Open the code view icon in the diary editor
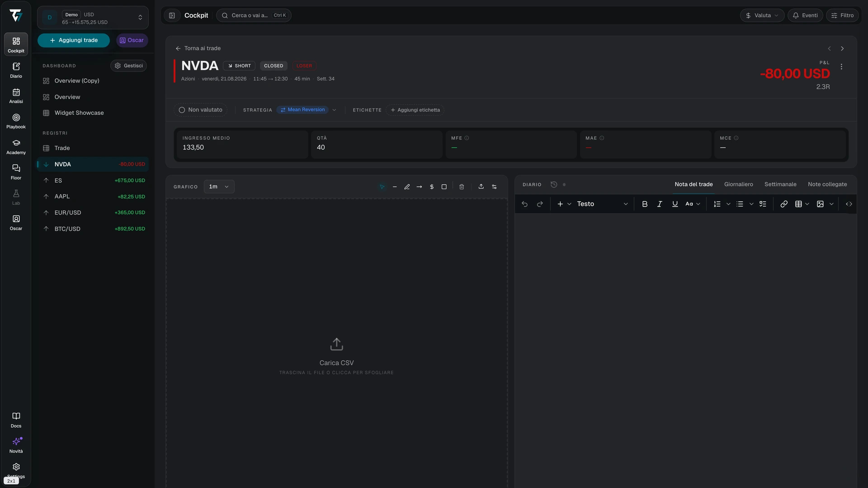Screen dimensions: 868x488 pos(849,204)
